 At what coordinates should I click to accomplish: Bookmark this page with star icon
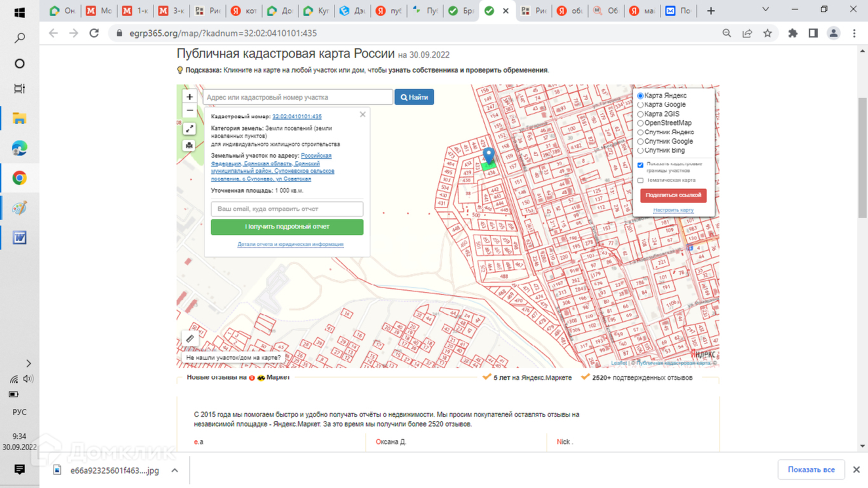pyautogui.click(x=768, y=33)
